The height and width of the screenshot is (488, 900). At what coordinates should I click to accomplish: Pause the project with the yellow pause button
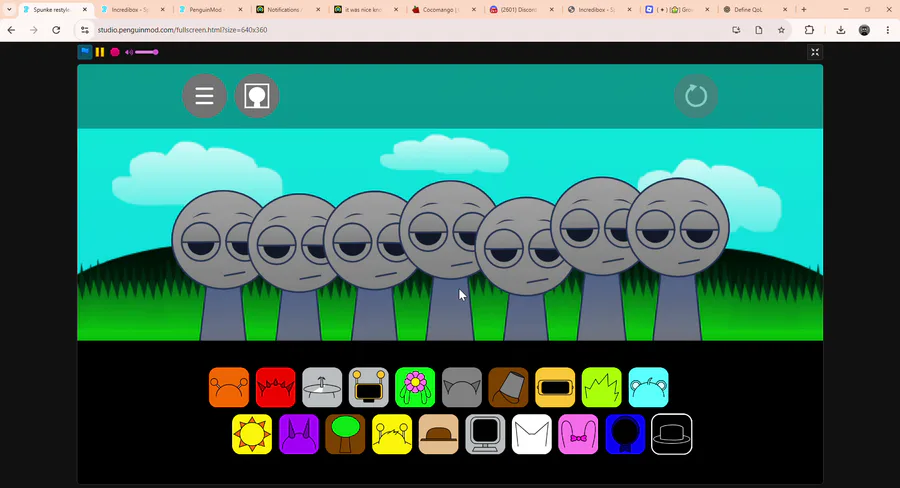pyautogui.click(x=100, y=52)
